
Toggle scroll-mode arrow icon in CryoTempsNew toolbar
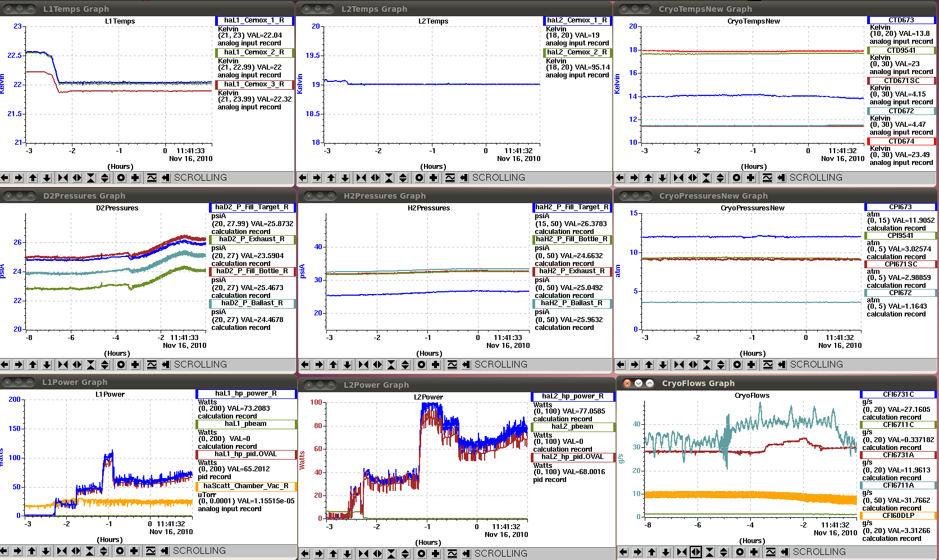pyautogui.click(x=781, y=178)
